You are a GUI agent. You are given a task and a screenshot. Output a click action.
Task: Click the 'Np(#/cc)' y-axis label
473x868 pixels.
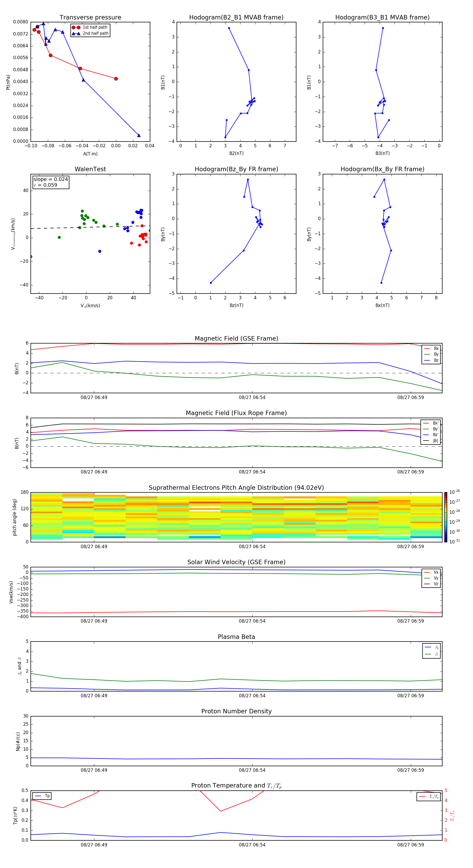coord(18,741)
